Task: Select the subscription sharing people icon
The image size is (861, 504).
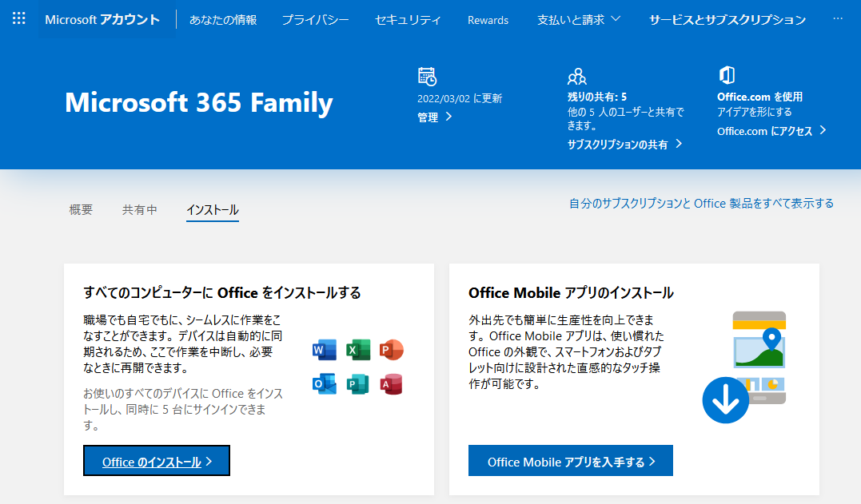Action: point(577,76)
